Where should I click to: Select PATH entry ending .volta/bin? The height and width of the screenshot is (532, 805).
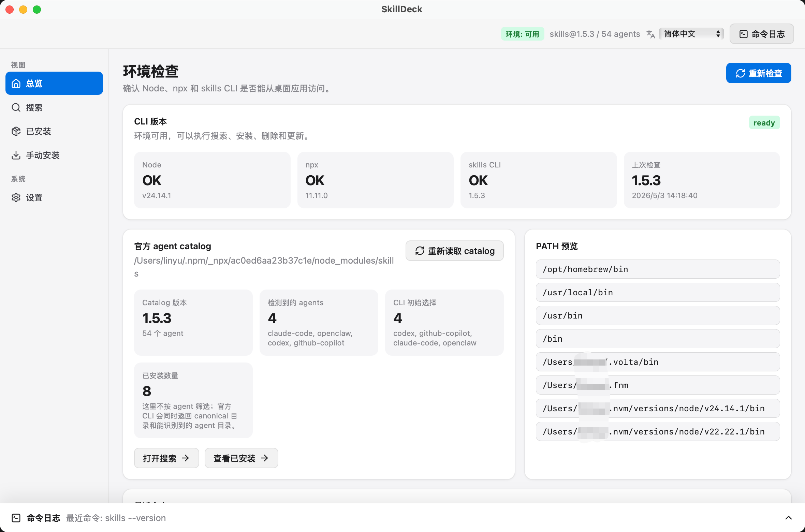[658, 362]
